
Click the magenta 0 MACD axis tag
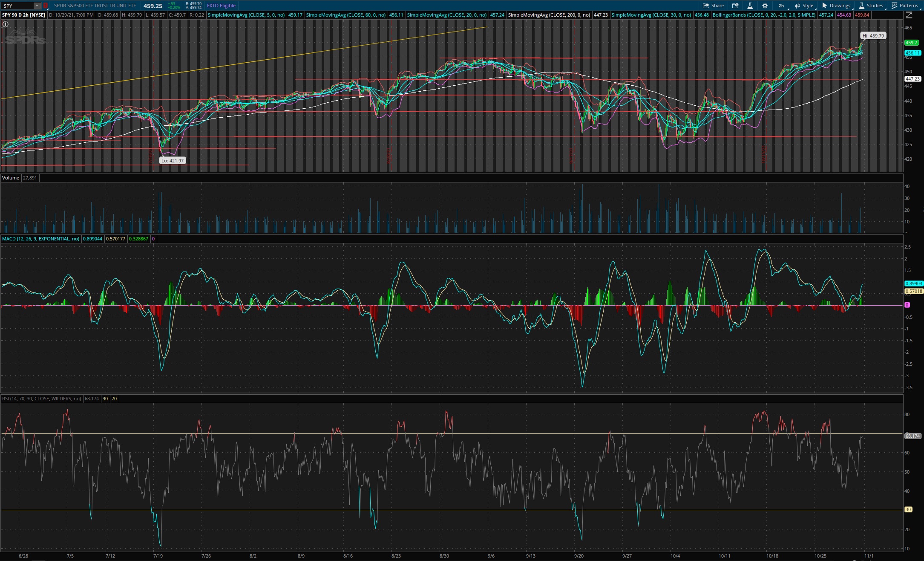(x=907, y=305)
